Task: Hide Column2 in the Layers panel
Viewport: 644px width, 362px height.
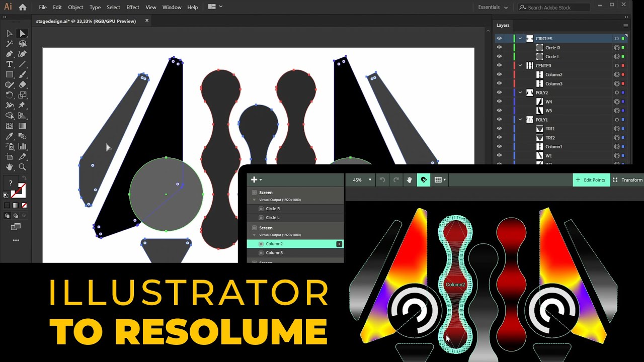Action: pyautogui.click(x=499, y=75)
